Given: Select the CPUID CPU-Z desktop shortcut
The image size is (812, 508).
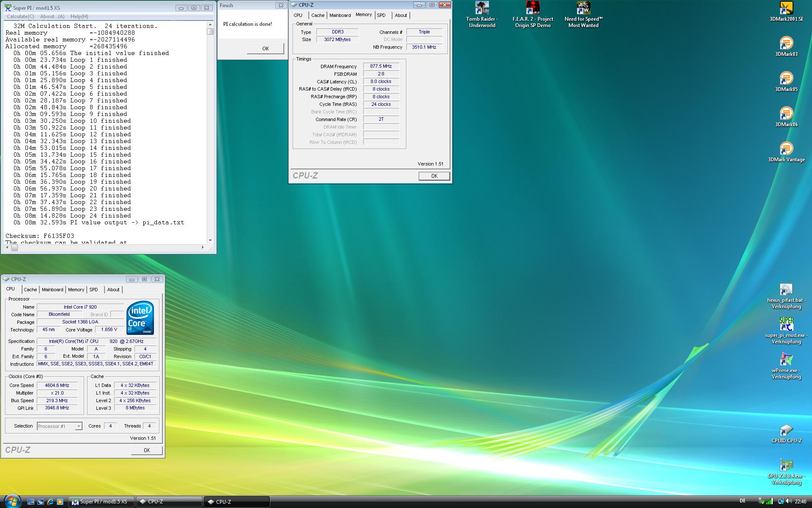Looking at the screenshot, I should coord(786,433).
